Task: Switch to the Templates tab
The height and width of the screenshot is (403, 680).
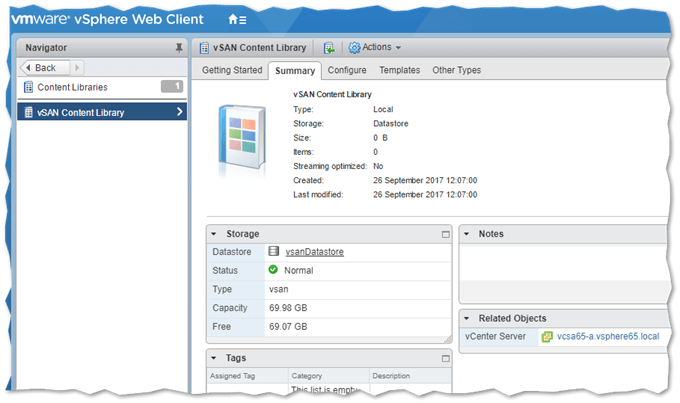Action: 399,70
